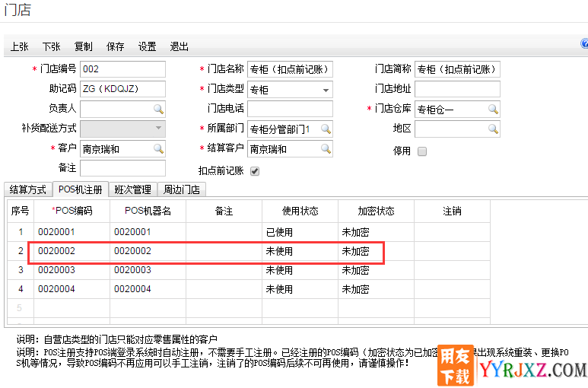The width and height of the screenshot is (588, 388).
Task: Toggle the 停用 checkbox
Action: point(422,151)
